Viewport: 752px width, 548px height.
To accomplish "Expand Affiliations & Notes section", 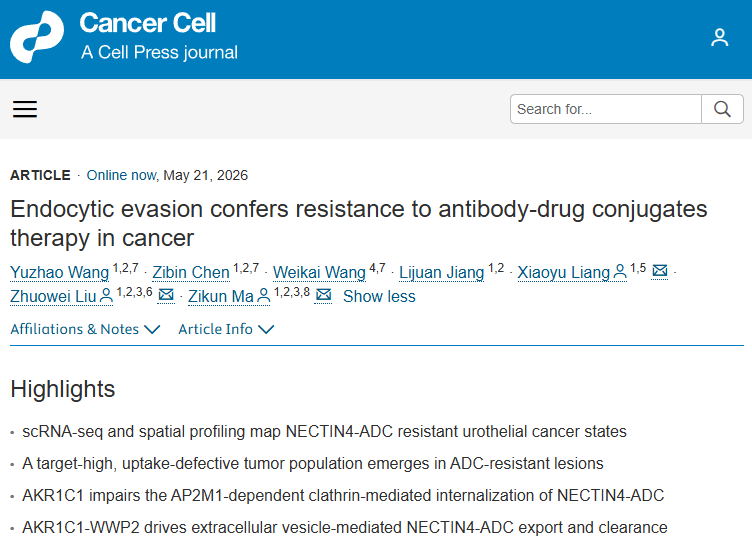I will pyautogui.click(x=85, y=329).
